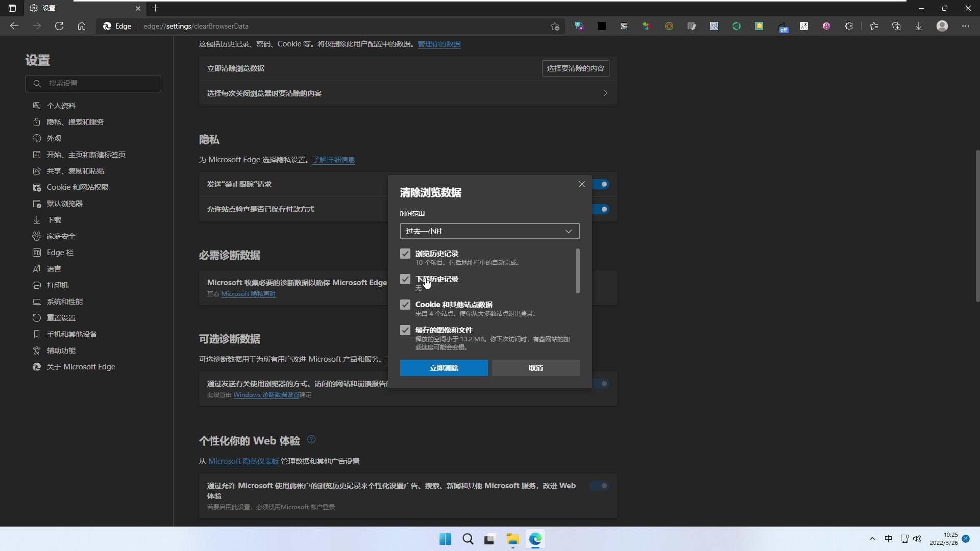Add this page to favorites with the star icon

click(555, 26)
